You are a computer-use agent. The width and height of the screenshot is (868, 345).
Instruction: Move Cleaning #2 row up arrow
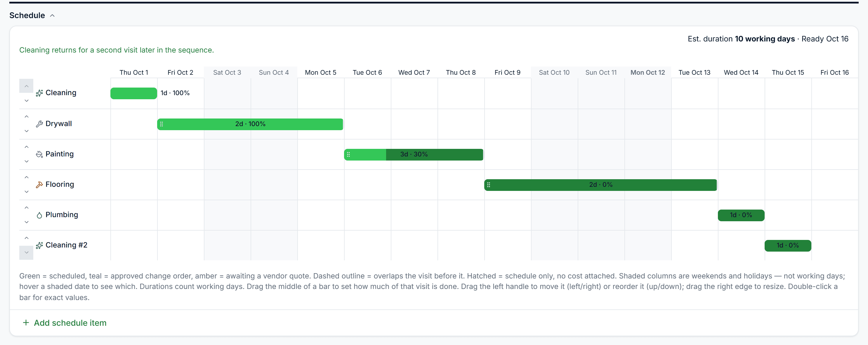tap(26, 238)
